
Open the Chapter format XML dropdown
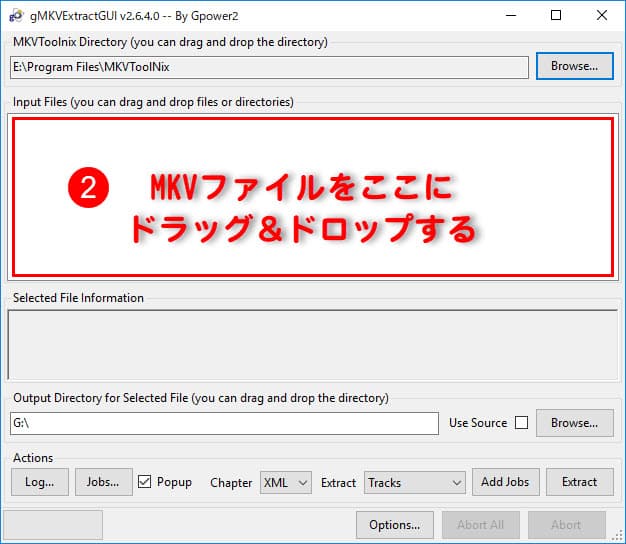[x=286, y=482]
